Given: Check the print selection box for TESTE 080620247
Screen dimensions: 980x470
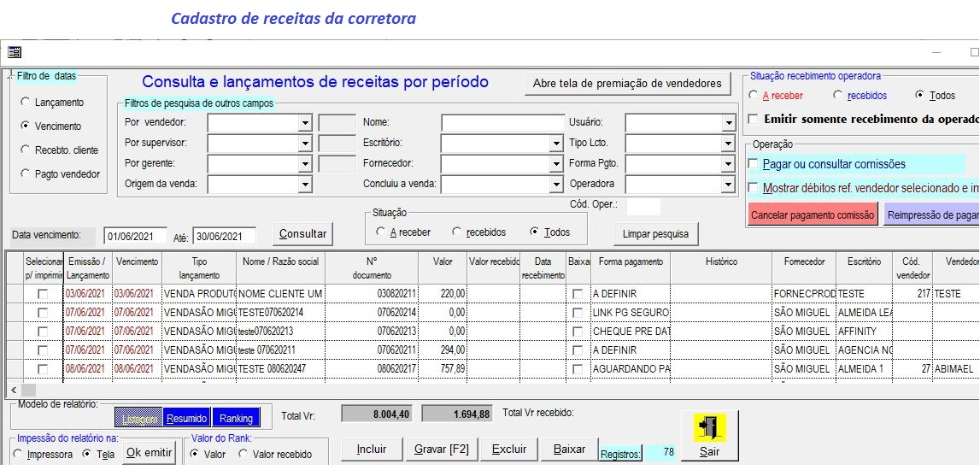Looking at the screenshot, I should (x=43, y=369).
